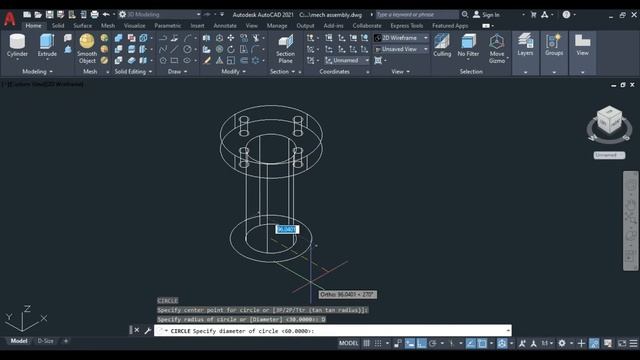Close the command line with X icon
Viewport: 640px width, 360px height.
(137, 330)
